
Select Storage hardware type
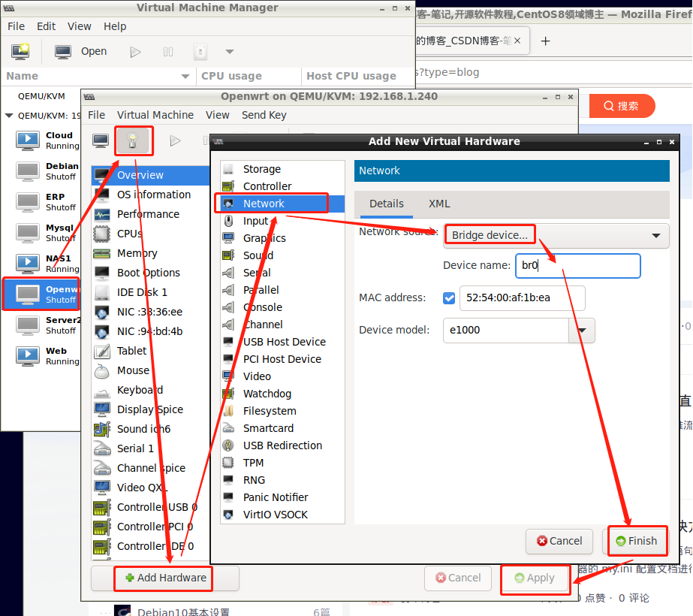pyautogui.click(x=282, y=169)
